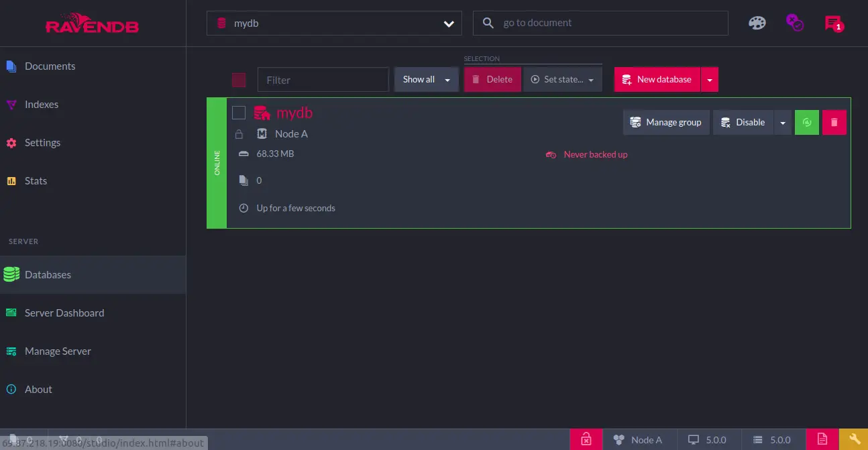The height and width of the screenshot is (450, 868).
Task: Go to Stats in sidebar
Action: (93, 181)
